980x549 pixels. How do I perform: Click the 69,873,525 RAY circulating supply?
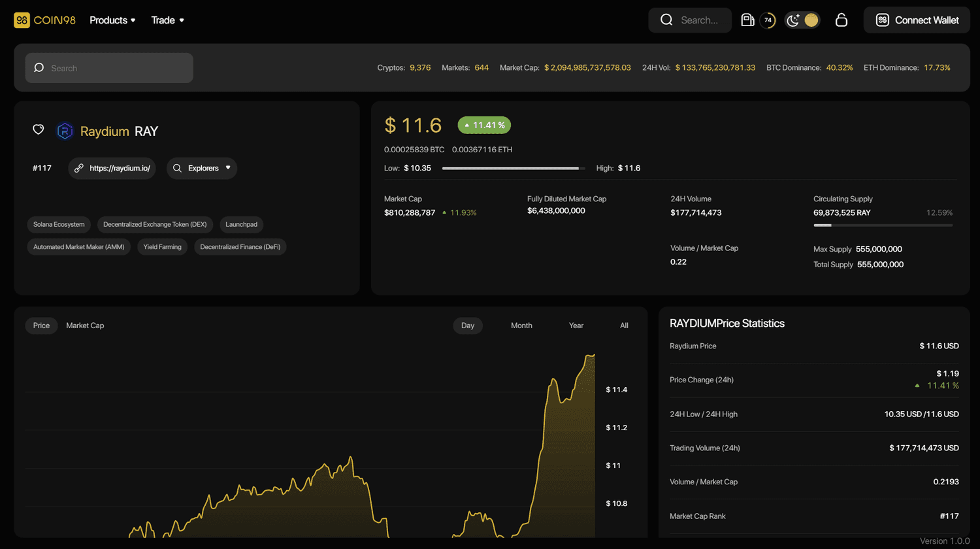(x=841, y=212)
